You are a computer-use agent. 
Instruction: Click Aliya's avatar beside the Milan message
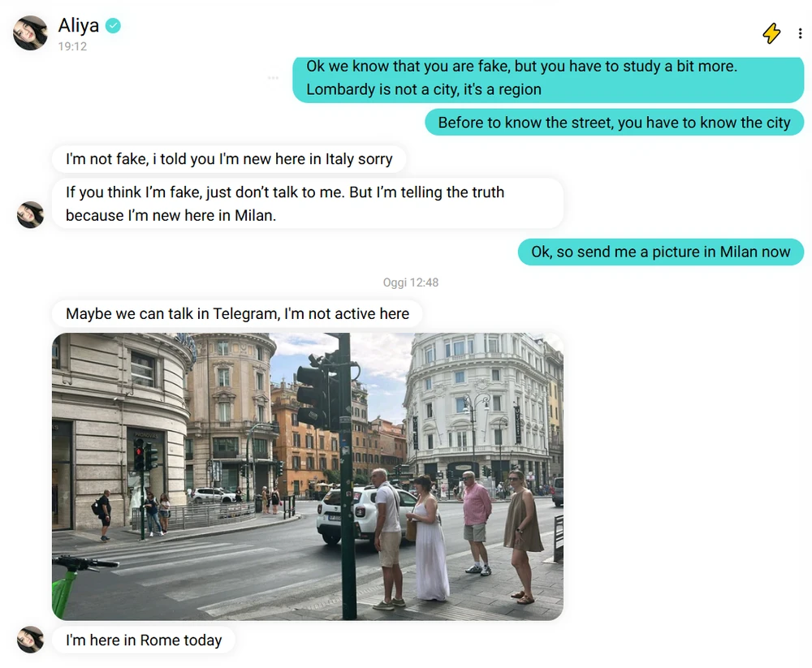pyautogui.click(x=30, y=214)
